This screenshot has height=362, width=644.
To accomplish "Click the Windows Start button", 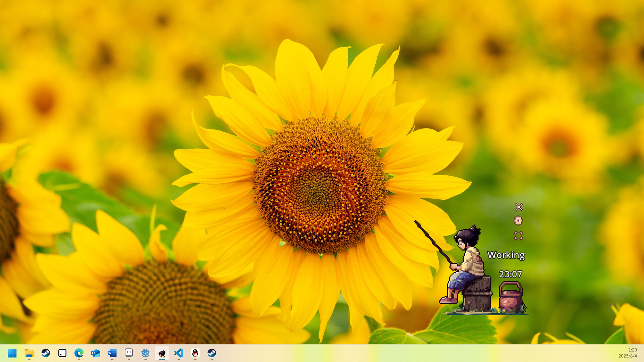I will [x=13, y=353].
